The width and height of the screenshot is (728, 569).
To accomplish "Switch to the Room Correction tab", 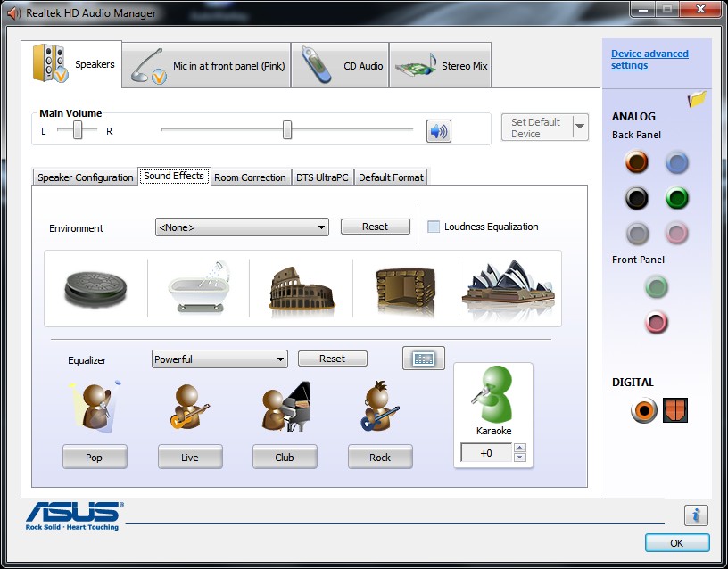I will tap(250, 177).
